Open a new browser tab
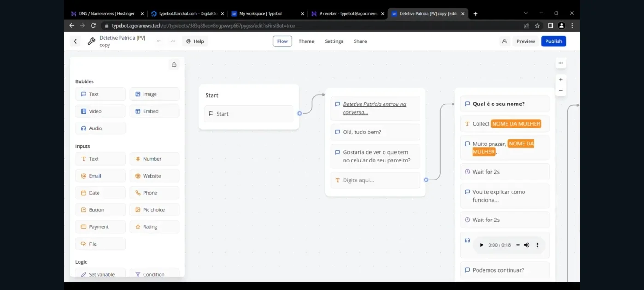This screenshot has height=290, width=644. tap(476, 14)
